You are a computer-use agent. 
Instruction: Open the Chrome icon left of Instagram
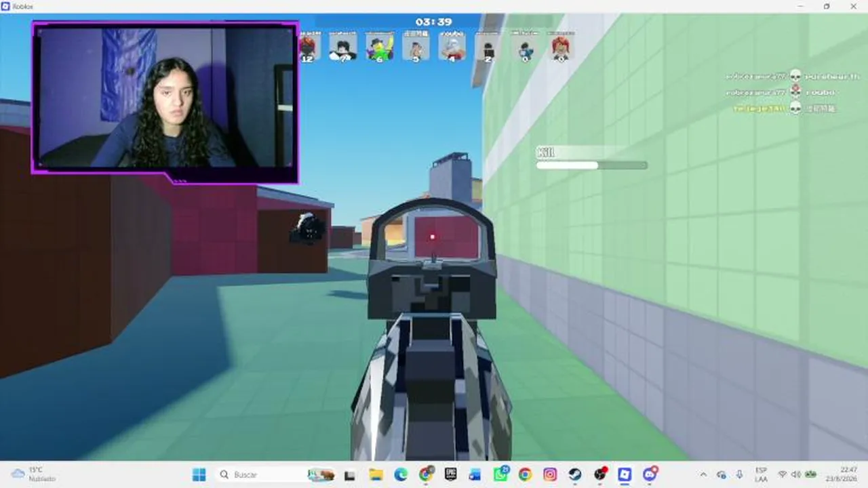(525, 474)
